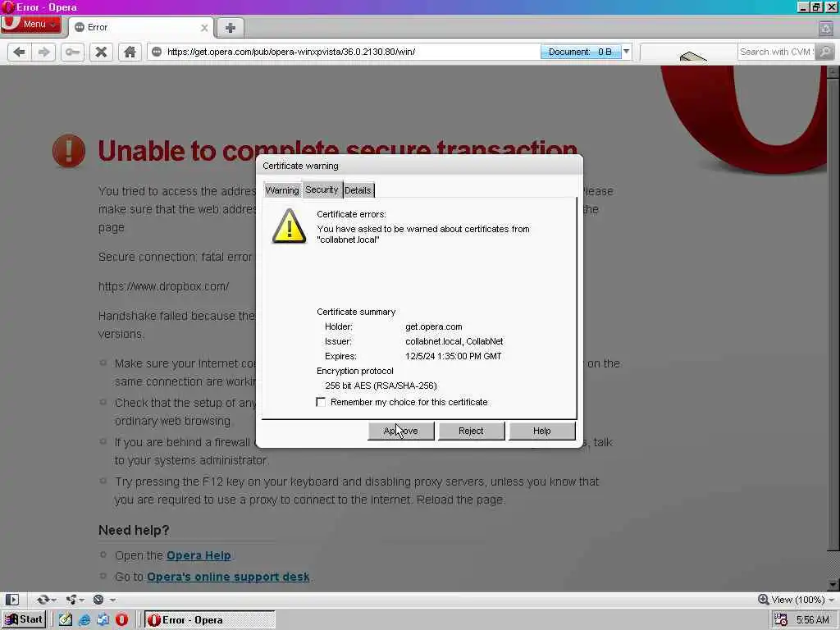This screenshot has width=840, height=630.
Task: Click the scroll down arrow of page scrollbar
Action: [x=833, y=584]
